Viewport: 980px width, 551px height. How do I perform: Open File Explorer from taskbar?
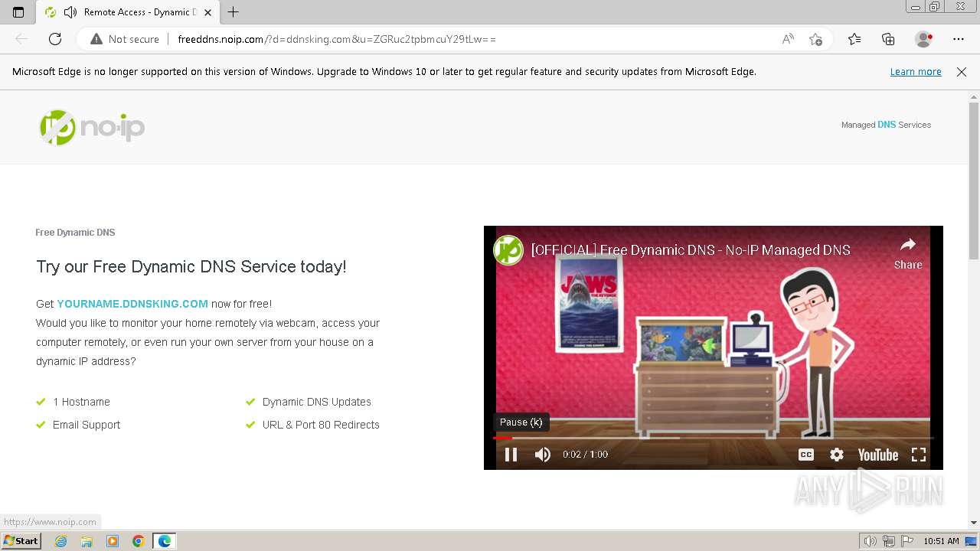[x=87, y=541]
